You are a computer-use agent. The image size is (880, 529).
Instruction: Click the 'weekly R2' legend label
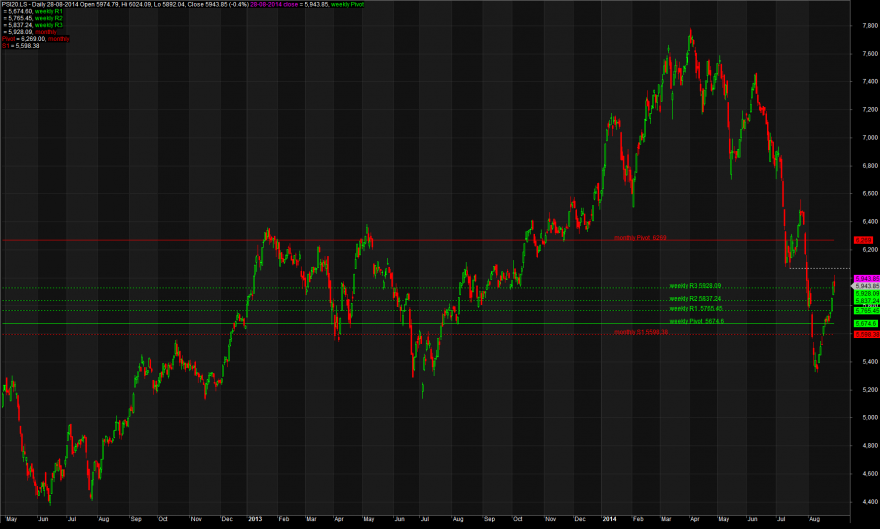click(48, 19)
